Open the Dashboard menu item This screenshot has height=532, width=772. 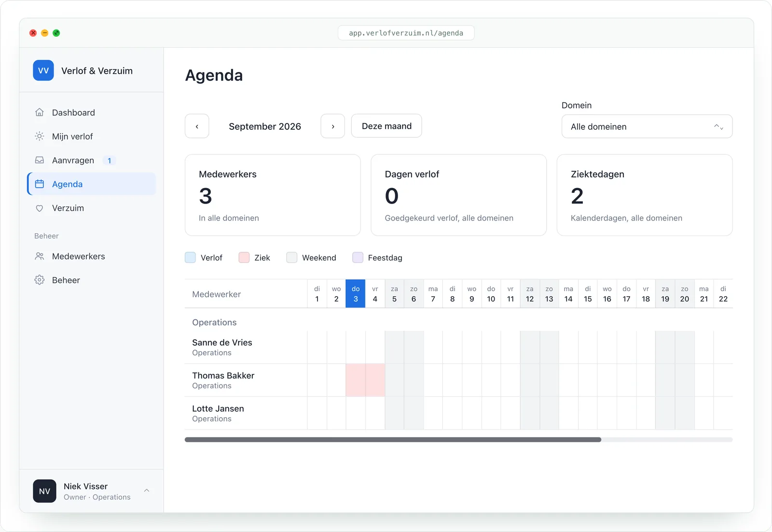point(92,112)
